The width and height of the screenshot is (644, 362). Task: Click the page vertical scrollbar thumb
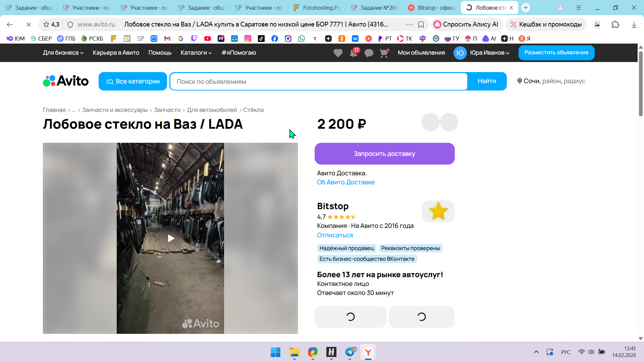[640, 84]
